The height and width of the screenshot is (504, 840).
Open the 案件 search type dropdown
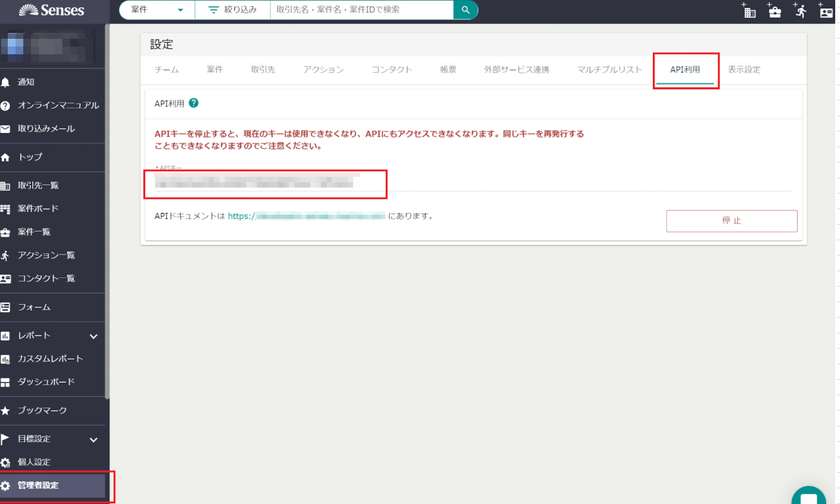(x=157, y=10)
